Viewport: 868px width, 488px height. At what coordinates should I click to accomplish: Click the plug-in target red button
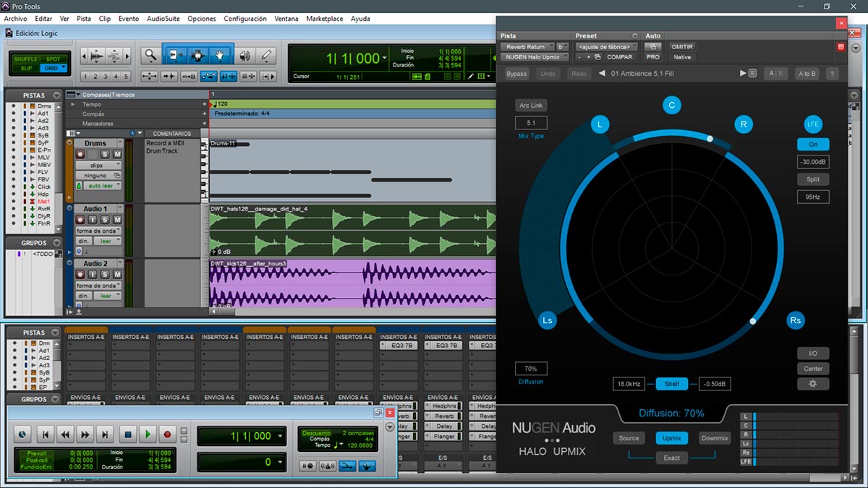pyautogui.click(x=841, y=47)
